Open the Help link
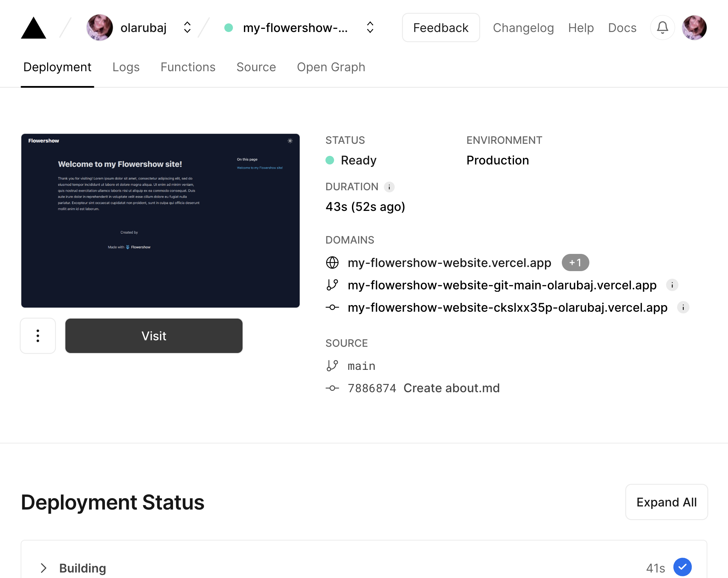This screenshot has width=728, height=578. click(581, 28)
